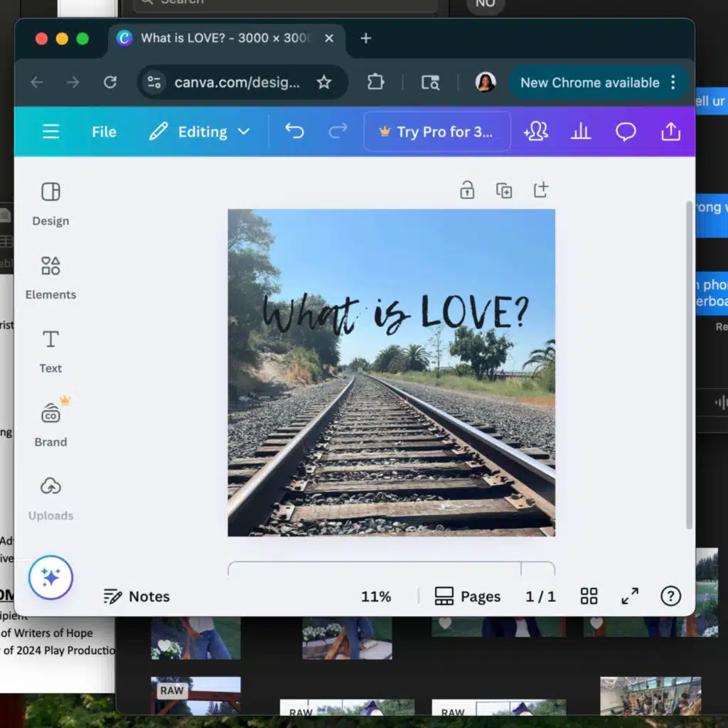Open the comments speech bubble icon
Viewport: 728px width, 728px height.
(626, 132)
